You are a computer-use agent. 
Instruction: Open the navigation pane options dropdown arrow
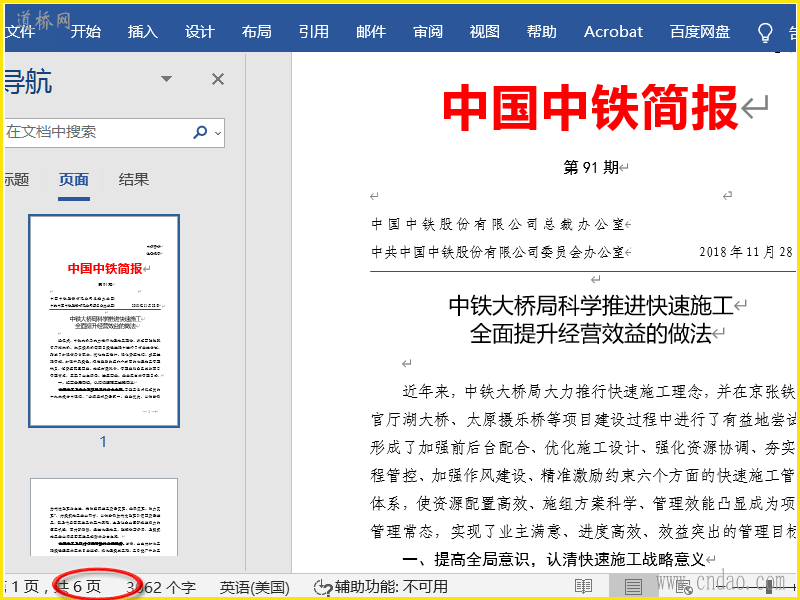point(166,79)
